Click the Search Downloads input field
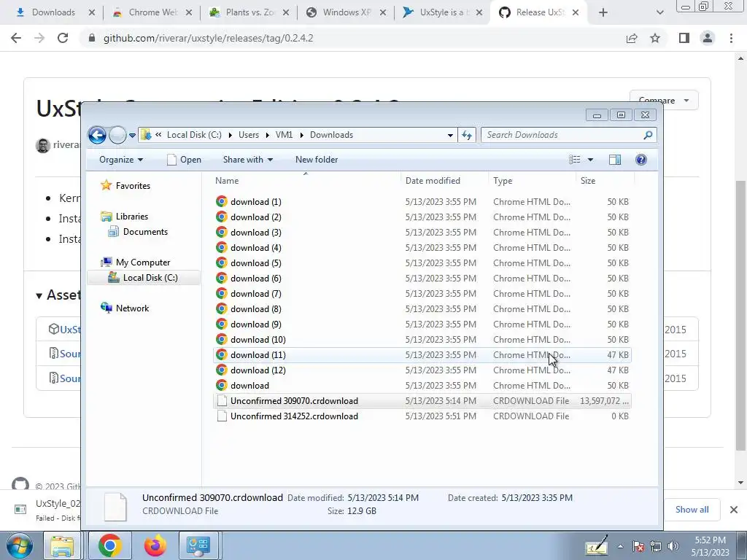 click(561, 135)
